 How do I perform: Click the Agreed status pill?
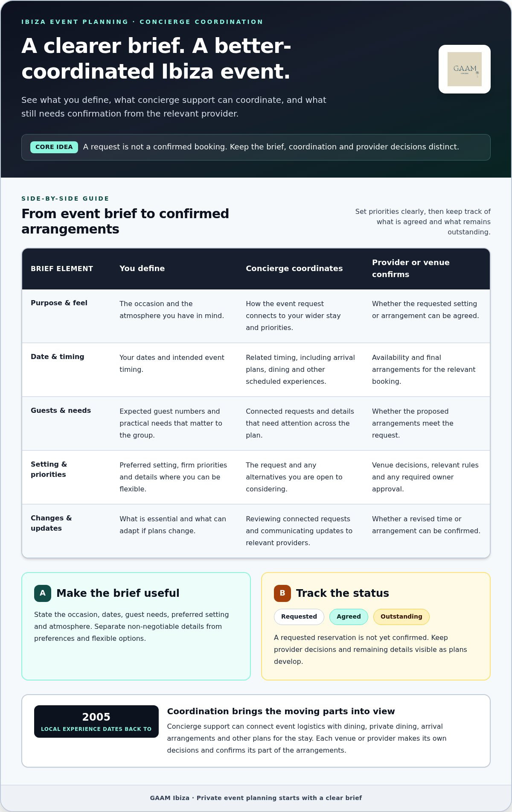(349, 617)
